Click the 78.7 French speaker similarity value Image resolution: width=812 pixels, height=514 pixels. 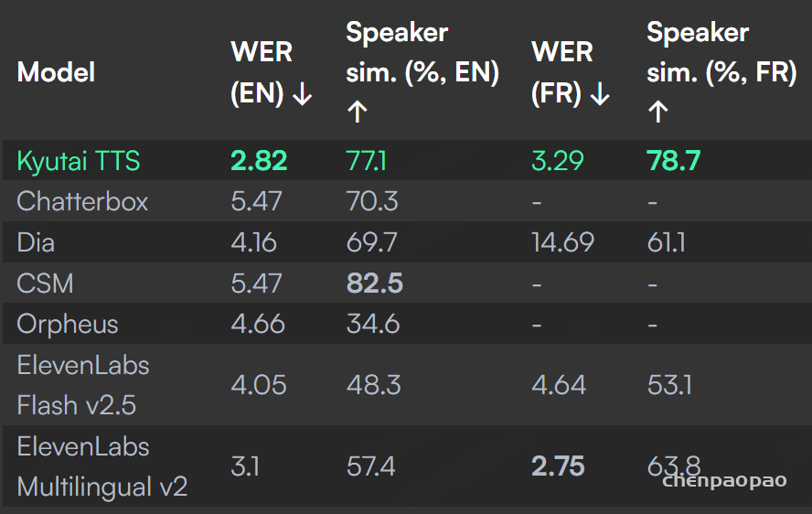click(x=673, y=161)
